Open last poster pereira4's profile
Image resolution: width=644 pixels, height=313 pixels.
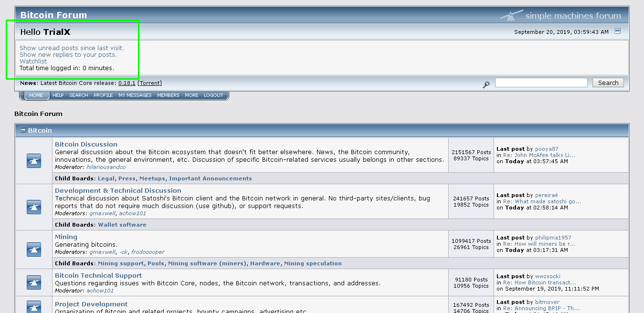546,195
